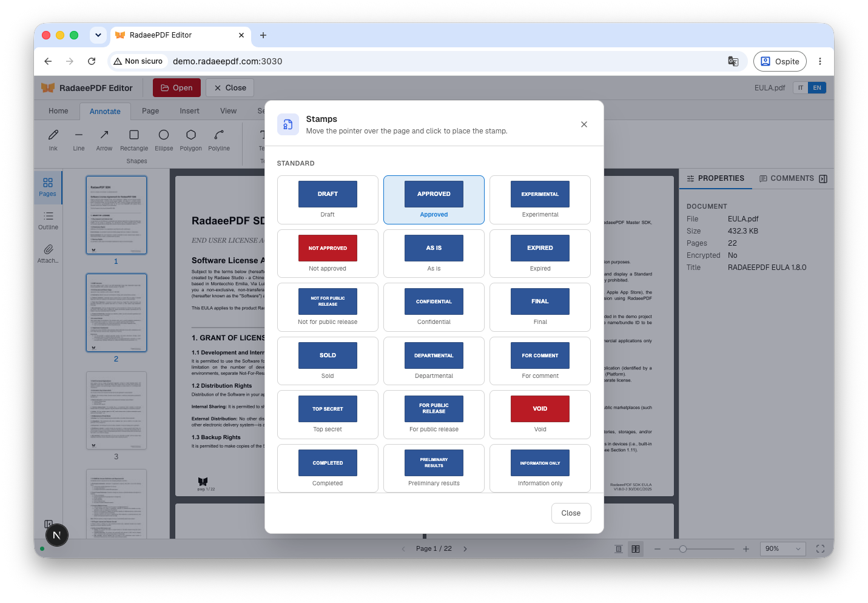Go to the previous page
Image resolution: width=868 pixels, height=603 pixels.
click(x=403, y=549)
